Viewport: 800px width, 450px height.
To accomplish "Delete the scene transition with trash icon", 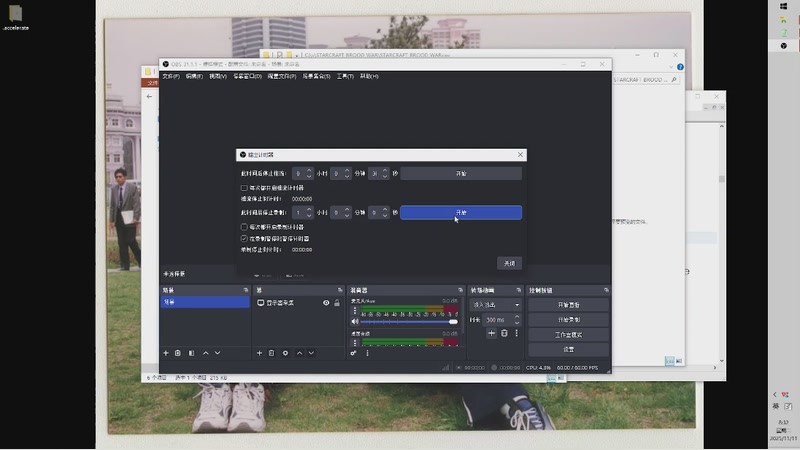I will coord(504,333).
